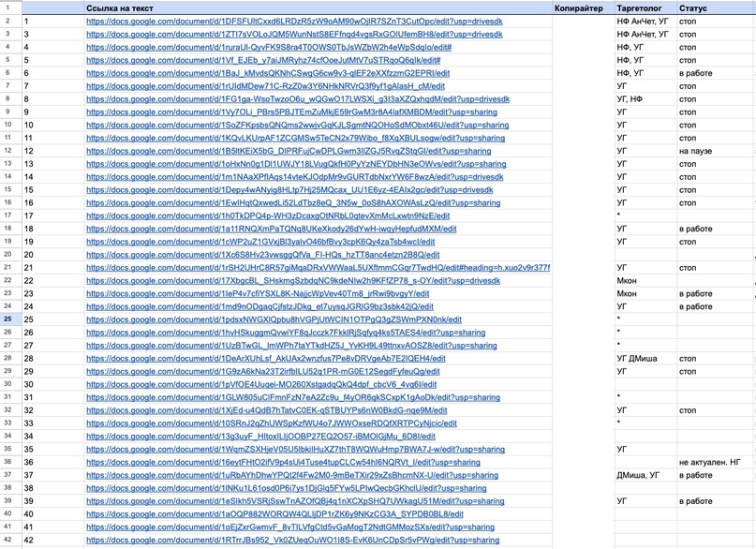Select the 'Копирайтер' header cell
The width and height of the screenshot is (756, 549).
583,7
